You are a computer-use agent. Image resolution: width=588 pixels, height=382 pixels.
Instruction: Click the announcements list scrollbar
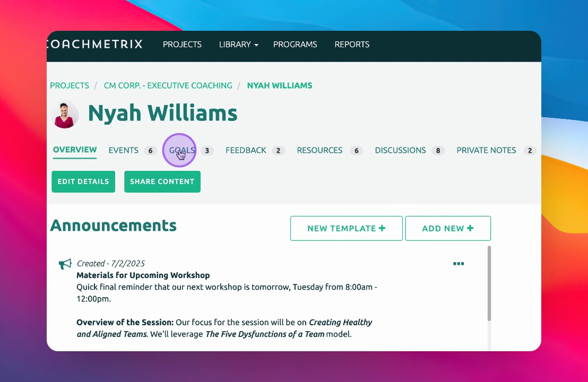[x=489, y=283]
